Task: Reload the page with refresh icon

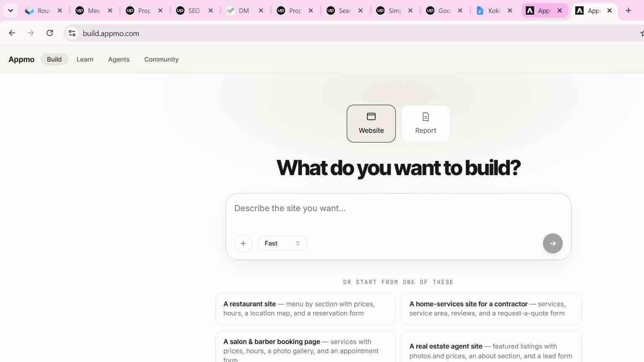Action: pos(49,33)
